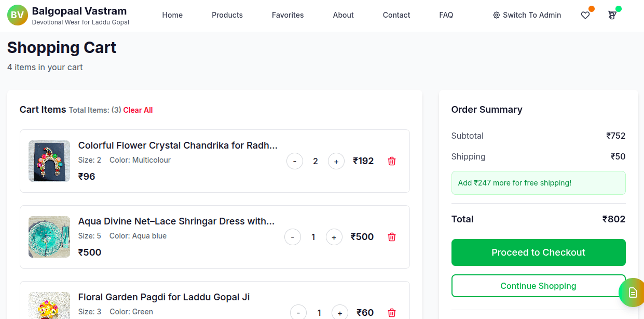Increase quantity of Floral Garden Pagdi
The image size is (644, 319).
point(340,312)
